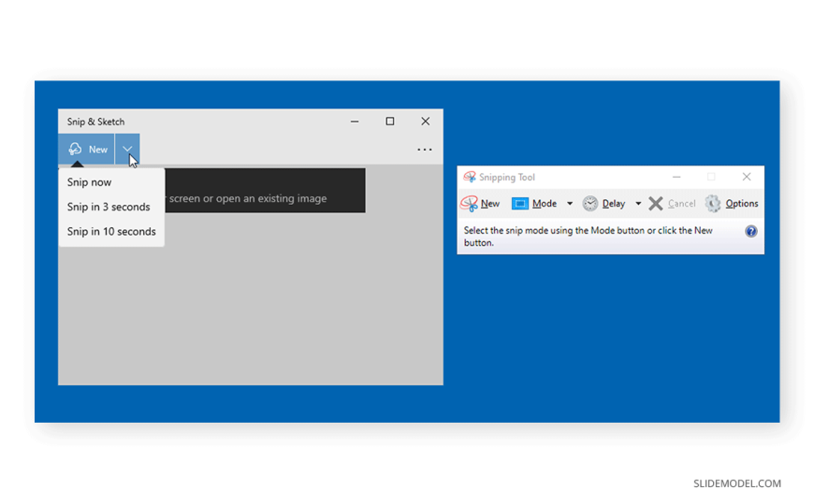The height and width of the screenshot is (504, 814).
Task: Minimize the Snipping Tool window
Action: (676, 177)
